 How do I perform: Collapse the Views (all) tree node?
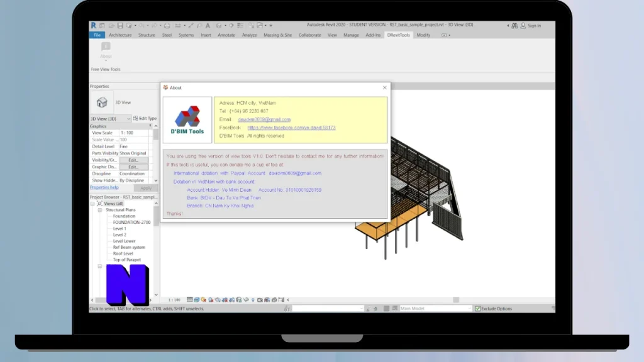[93, 204]
